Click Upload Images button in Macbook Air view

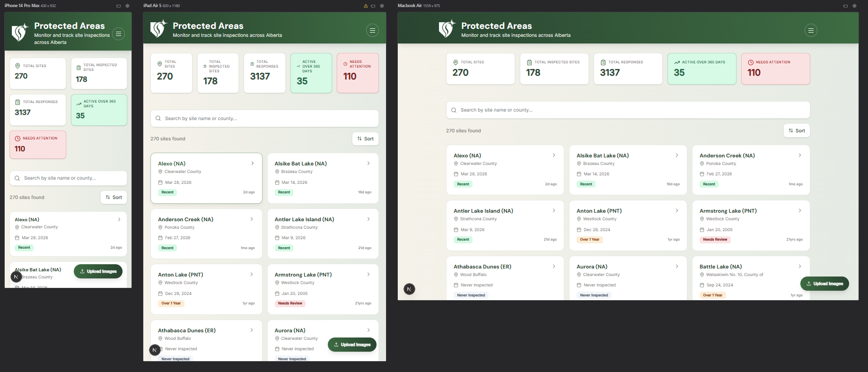(824, 284)
